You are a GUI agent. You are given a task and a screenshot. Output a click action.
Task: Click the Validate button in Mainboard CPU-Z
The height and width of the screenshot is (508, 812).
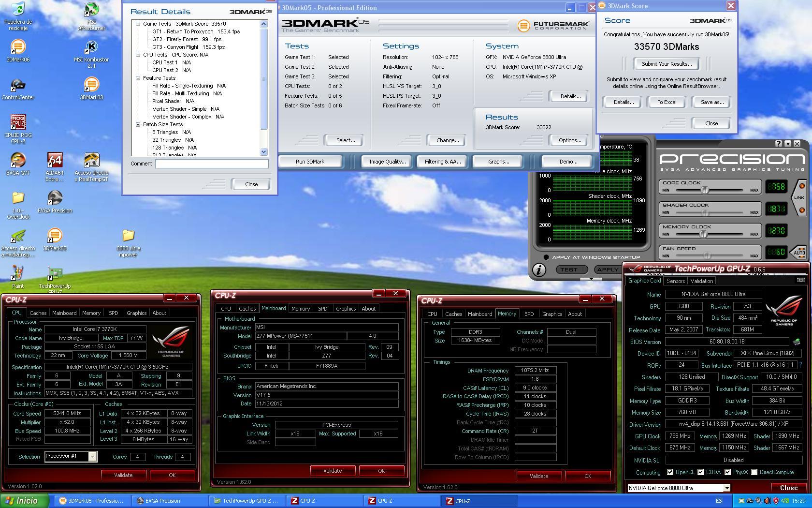click(333, 471)
